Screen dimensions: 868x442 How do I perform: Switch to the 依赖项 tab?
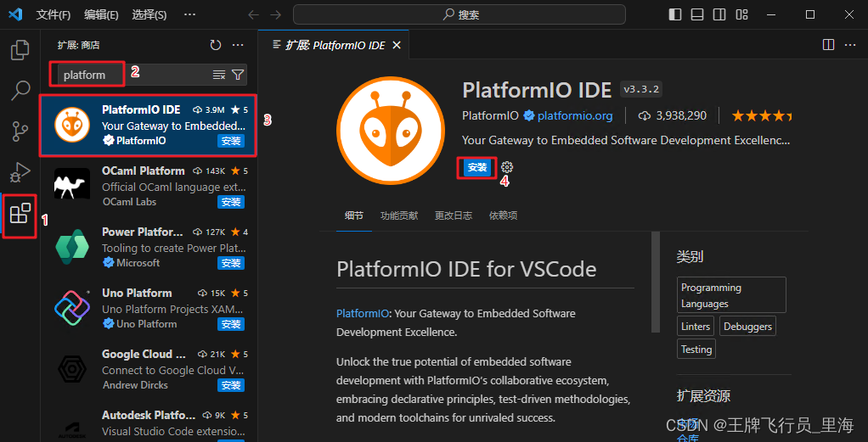(503, 215)
